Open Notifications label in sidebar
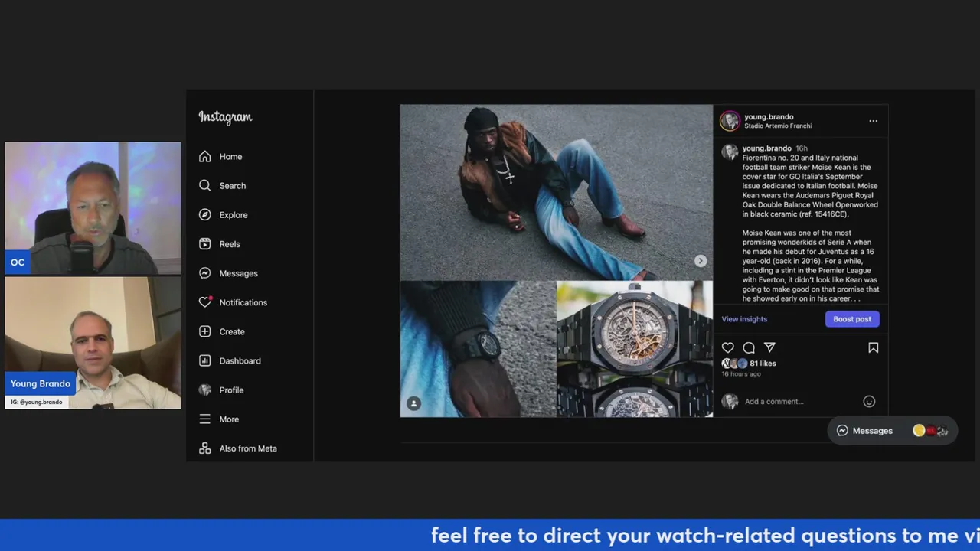980x551 pixels. pyautogui.click(x=243, y=302)
